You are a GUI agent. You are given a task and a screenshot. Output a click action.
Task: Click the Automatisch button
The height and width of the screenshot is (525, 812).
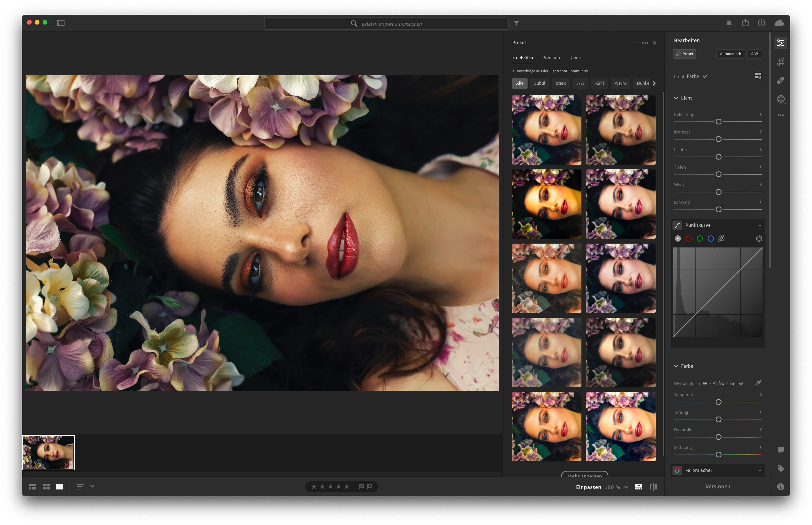[x=730, y=54]
